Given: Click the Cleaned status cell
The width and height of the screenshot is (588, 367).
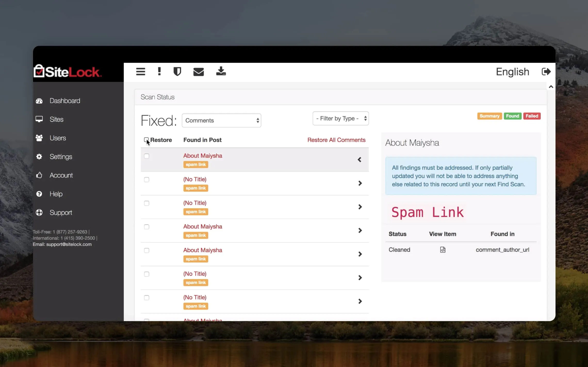Looking at the screenshot, I should coord(399,250).
